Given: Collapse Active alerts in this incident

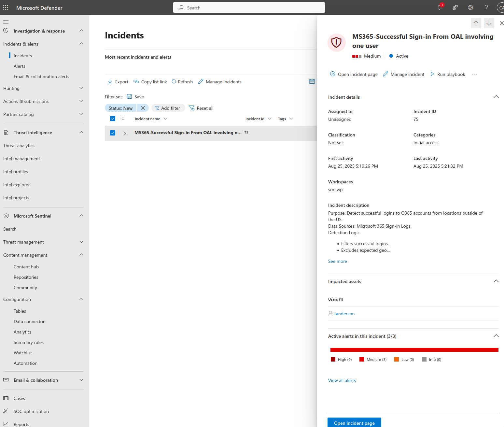Looking at the screenshot, I should [x=496, y=336].
